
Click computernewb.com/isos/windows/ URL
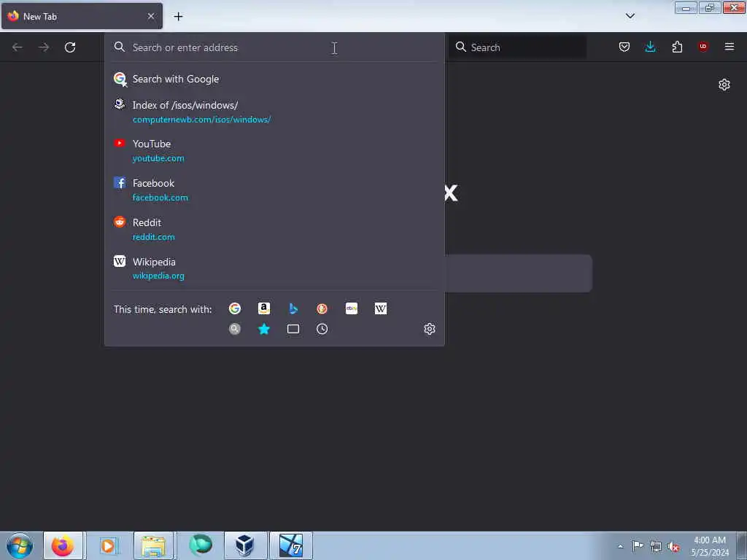201,120
